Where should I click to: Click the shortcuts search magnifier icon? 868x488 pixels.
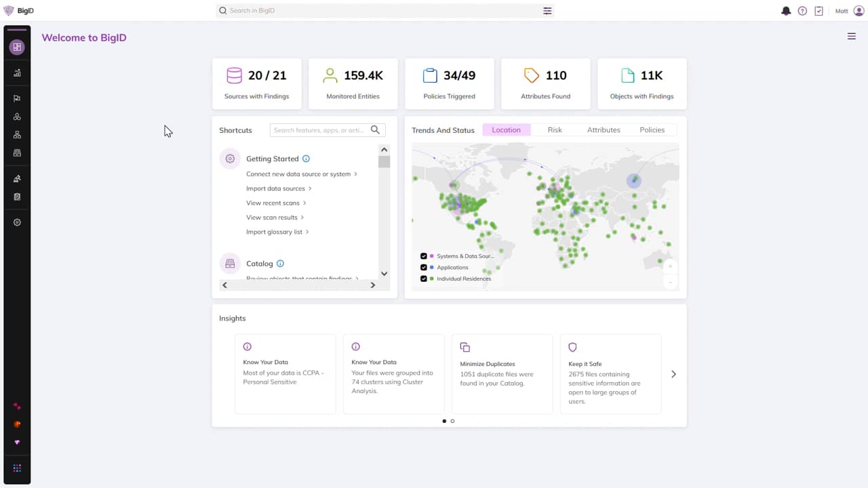[x=375, y=129]
